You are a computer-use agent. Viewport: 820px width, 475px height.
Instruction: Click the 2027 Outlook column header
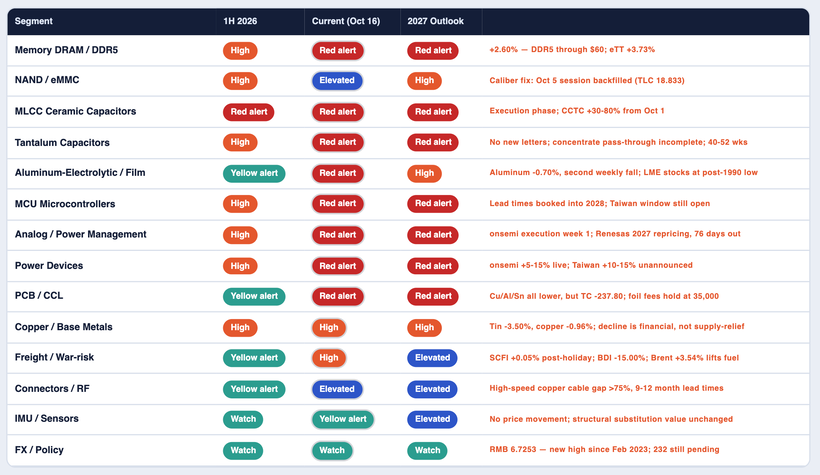436,21
